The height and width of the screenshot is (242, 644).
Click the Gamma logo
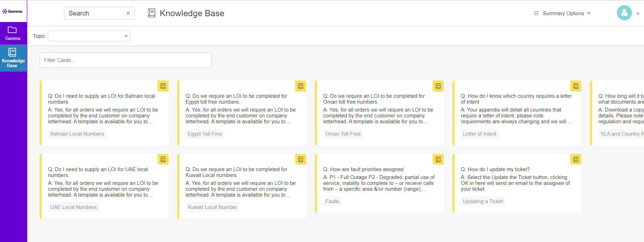(12, 11)
